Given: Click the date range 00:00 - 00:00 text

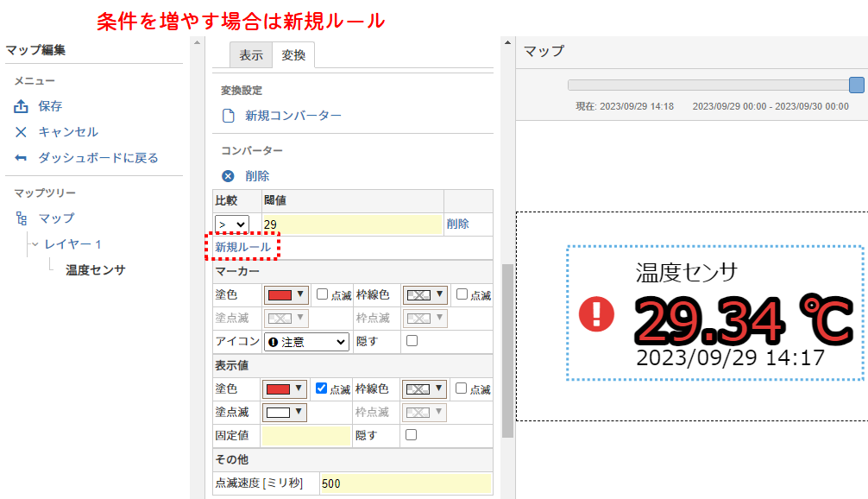Looking at the screenshot, I should tap(771, 106).
